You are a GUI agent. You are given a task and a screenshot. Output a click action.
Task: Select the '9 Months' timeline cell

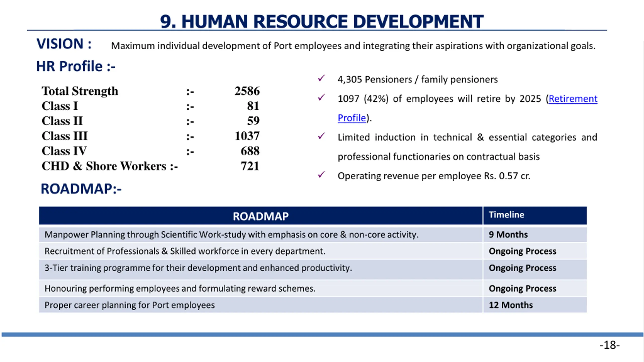pyautogui.click(x=535, y=235)
